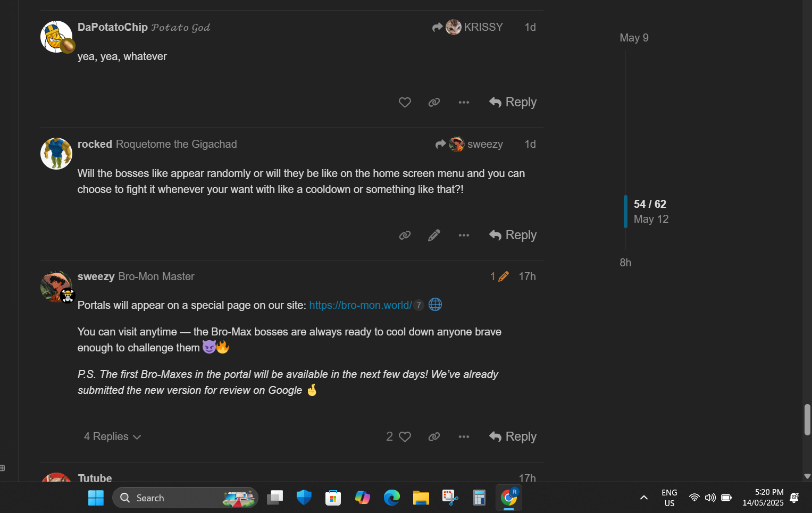Screen dimensions: 812x513
Task: Open more actions on rocked's post
Action: [464, 235]
